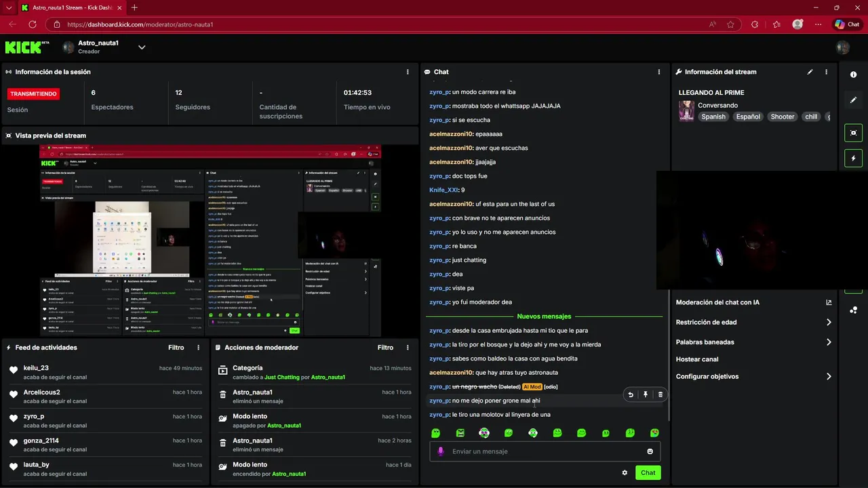
Task: Click the purple microphone icon in message box
Action: pyautogui.click(x=441, y=451)
